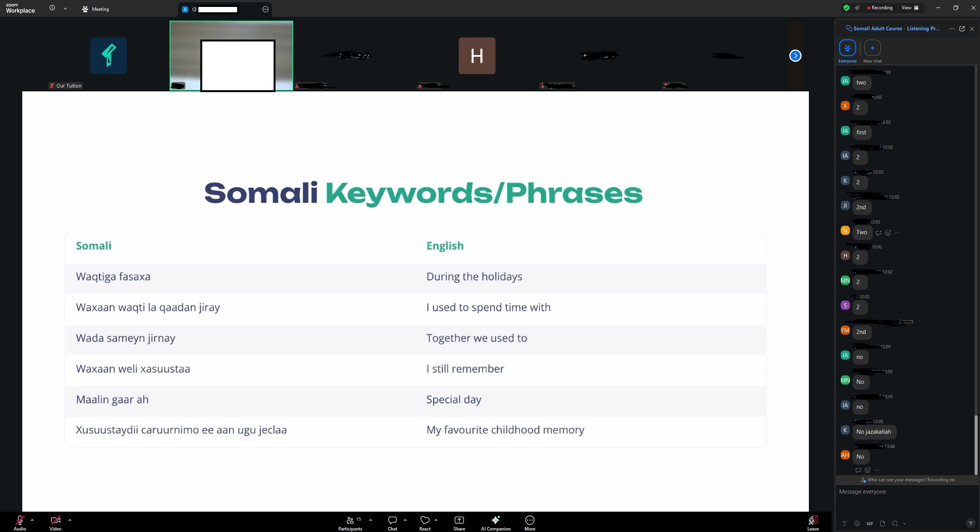Click the React heart icon

425,520
